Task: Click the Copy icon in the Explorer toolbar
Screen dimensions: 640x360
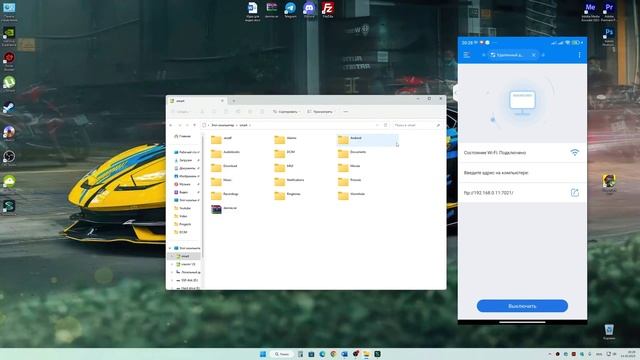Action: (214, 111)
